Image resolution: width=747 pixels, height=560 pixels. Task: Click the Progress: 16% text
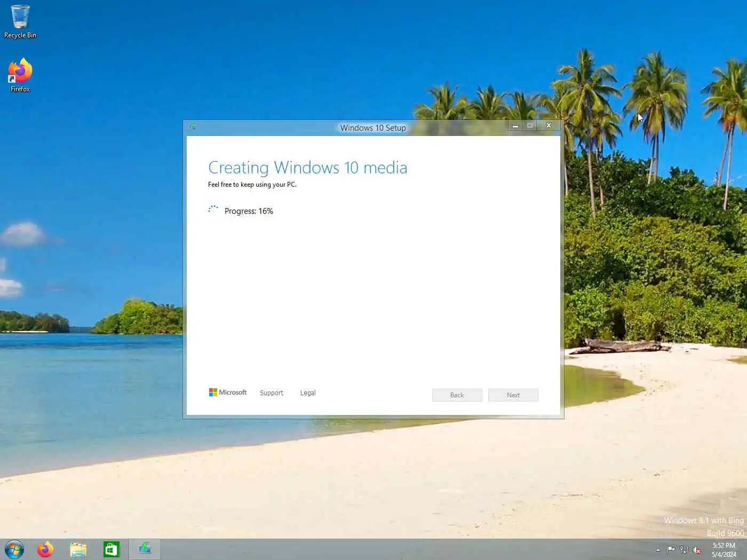tap(249, 211)
